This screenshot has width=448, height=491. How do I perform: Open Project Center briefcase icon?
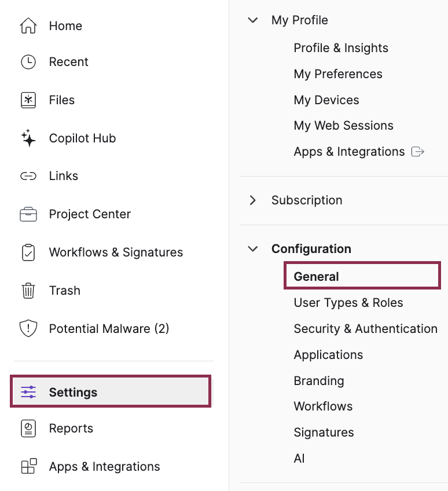pos(28,214)
